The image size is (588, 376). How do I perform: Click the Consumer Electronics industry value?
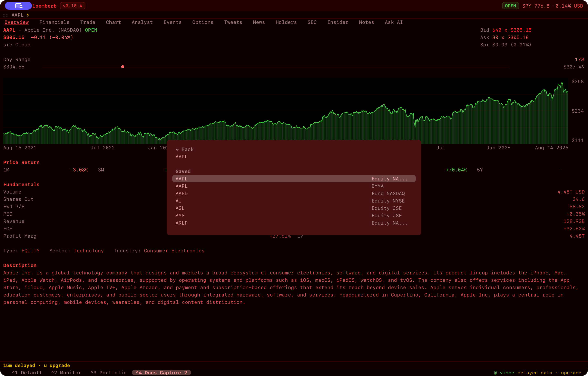[x=174, y=251]
